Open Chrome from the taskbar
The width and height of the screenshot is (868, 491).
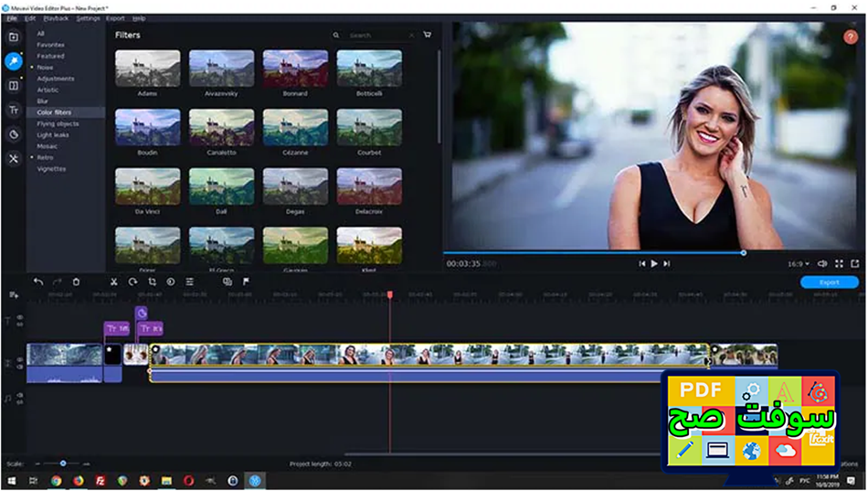[56, 481]
